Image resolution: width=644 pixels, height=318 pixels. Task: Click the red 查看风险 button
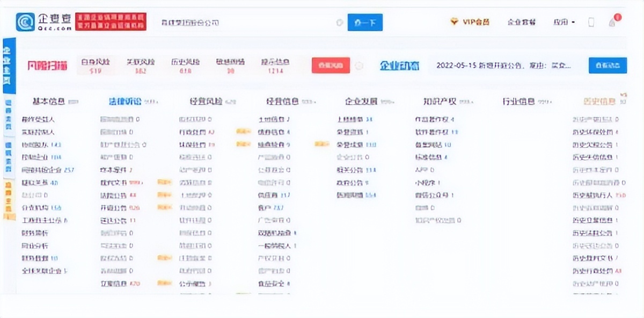click(x=330, y=65)
